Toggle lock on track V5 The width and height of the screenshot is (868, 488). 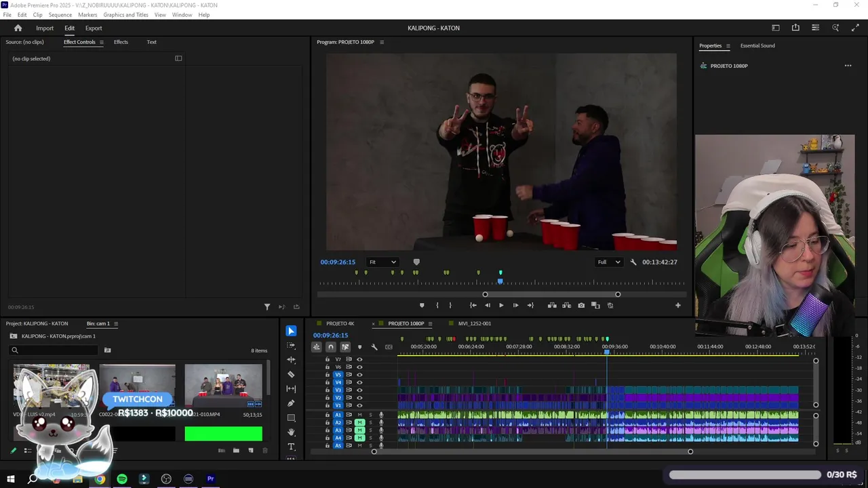tap(328, 375)
